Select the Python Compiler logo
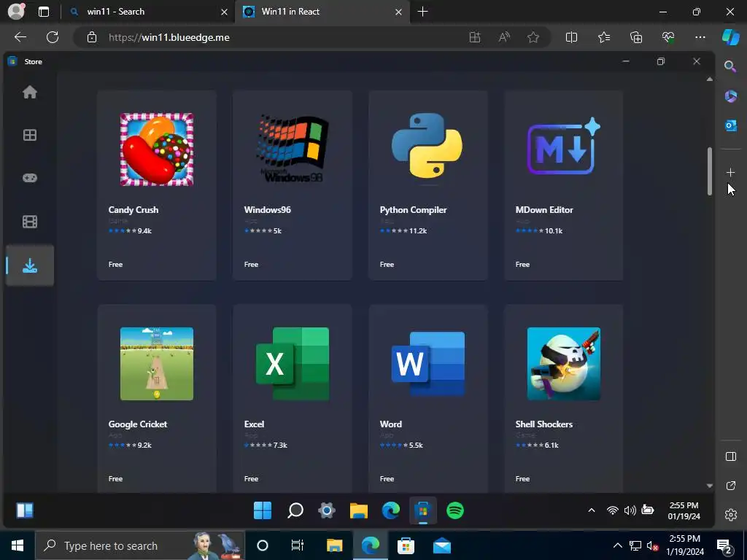Screen dimensions: 747x560 [427, 146]
